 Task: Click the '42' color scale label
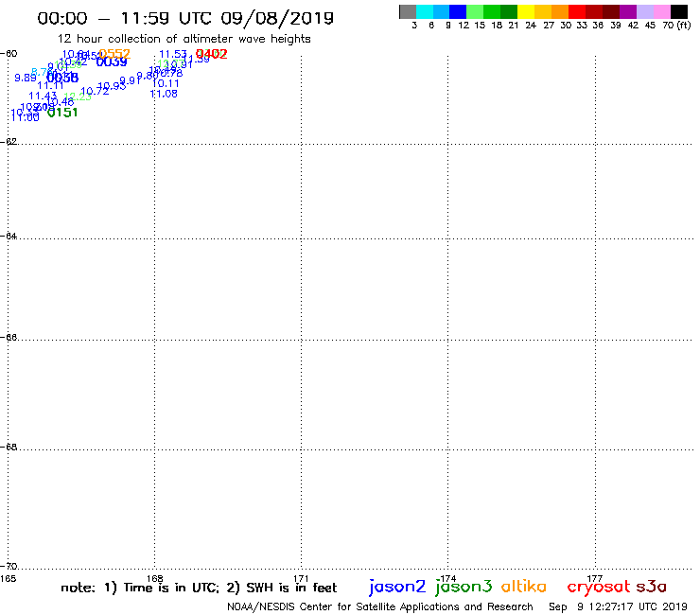(x=633, y=26)
